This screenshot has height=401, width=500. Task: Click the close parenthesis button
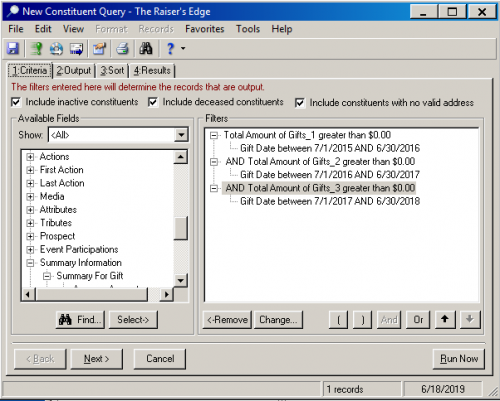click(362, 320)
